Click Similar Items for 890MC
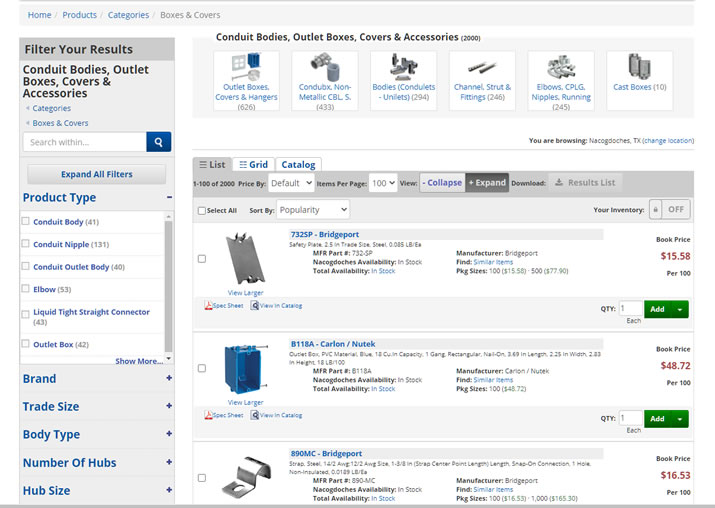 coord(493,489)
